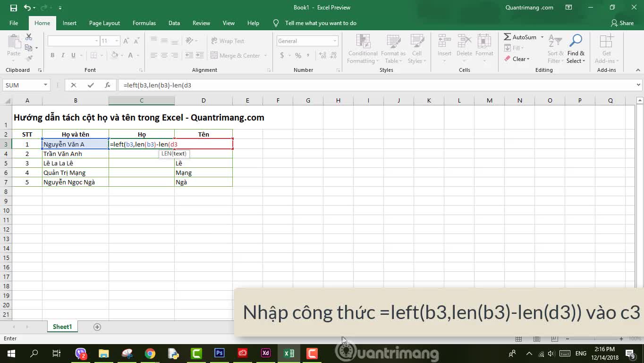Click the Accounting dollar format icon
The width and height of the screenshot is (644, 363).
pos(282,55)
